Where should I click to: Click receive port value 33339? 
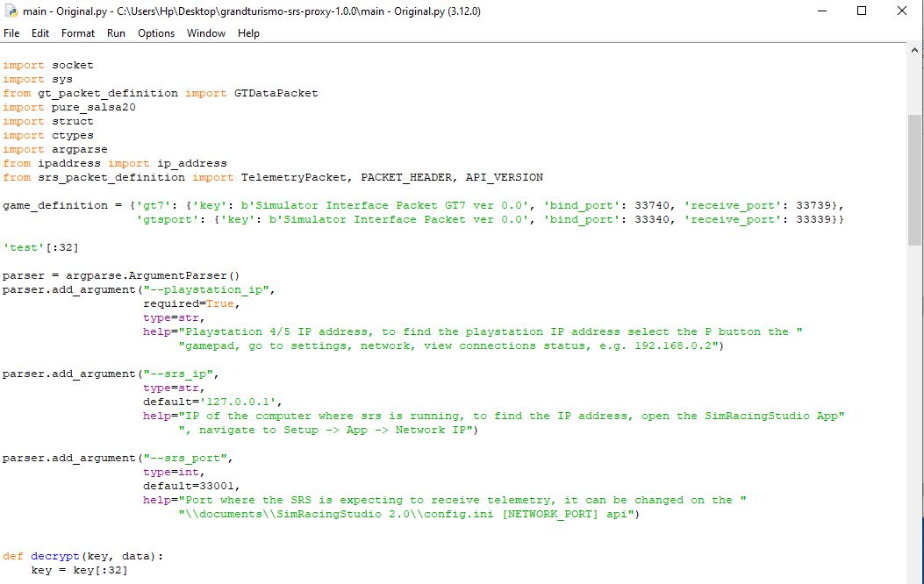click(x=813, y=219)
